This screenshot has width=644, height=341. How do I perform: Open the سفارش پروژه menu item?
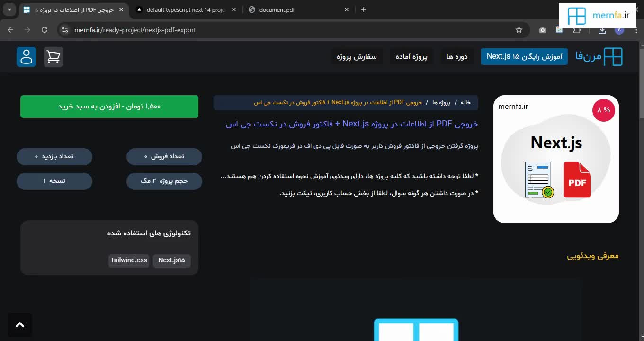357,57
